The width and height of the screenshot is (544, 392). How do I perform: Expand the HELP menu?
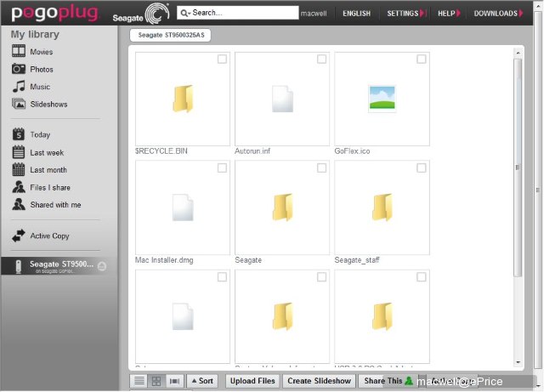click(449, 14)
